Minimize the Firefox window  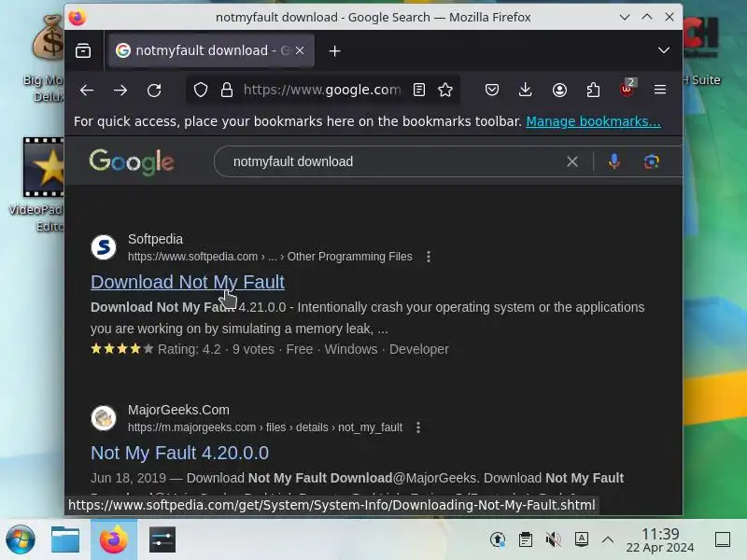[625, 17]
